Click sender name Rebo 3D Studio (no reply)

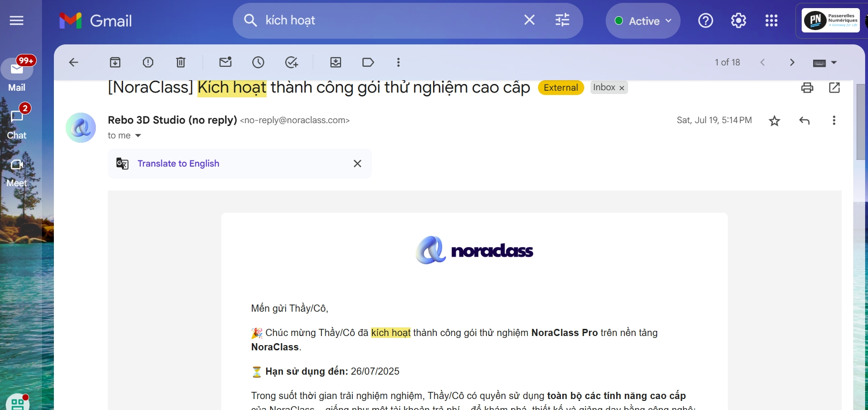[172, 120]
